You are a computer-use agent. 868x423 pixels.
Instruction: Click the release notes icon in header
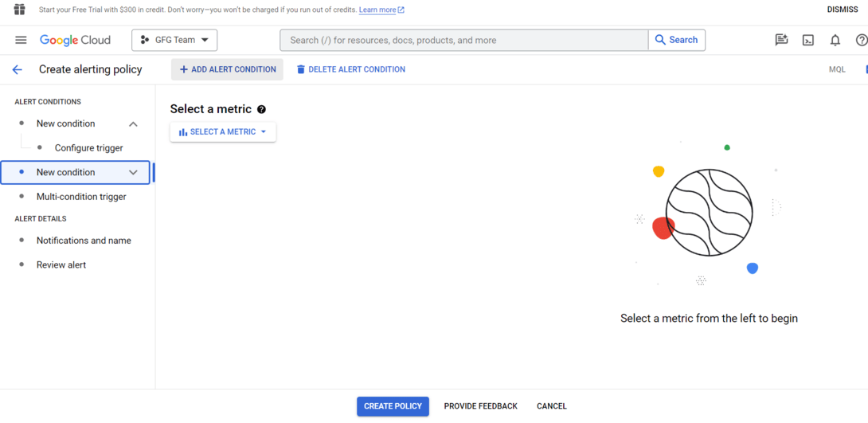click(781, 40)
